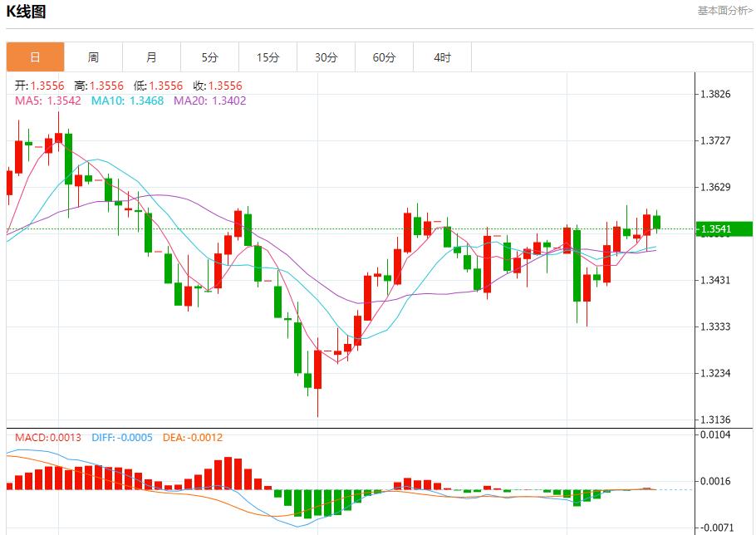This screenshot has height=535, width=756.
Task: Toggle the MA10 moving average line
Action: tap(111, 101)
